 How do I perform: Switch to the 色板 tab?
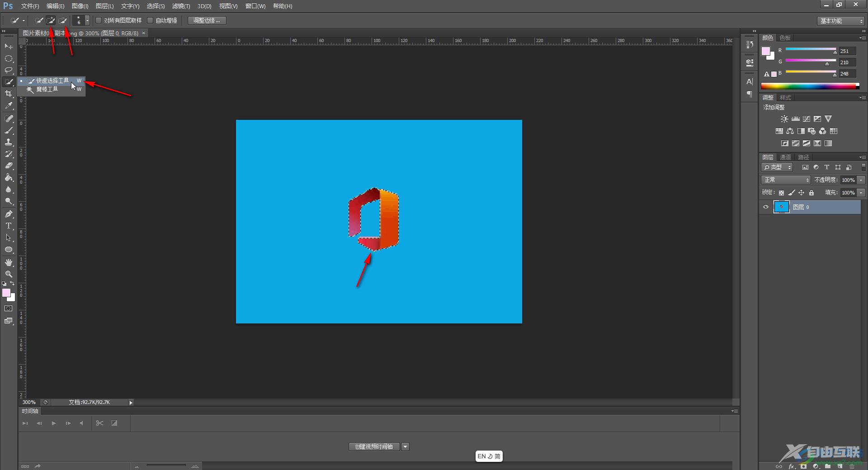(785, 38)
